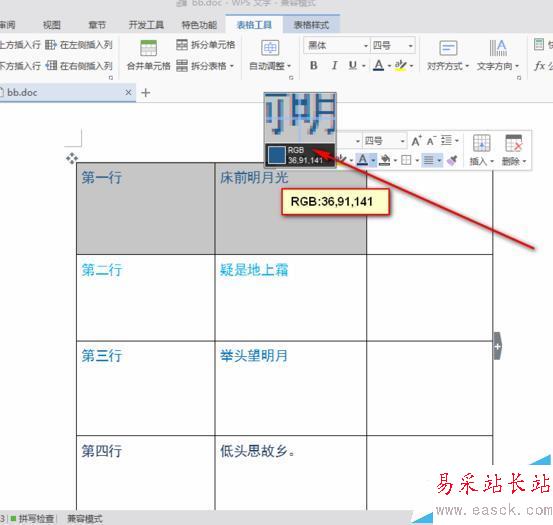This screenshot has width=553, height=525.
Task: Open ribbon font color dropdown arrow
Action: [x=389, y=66]
